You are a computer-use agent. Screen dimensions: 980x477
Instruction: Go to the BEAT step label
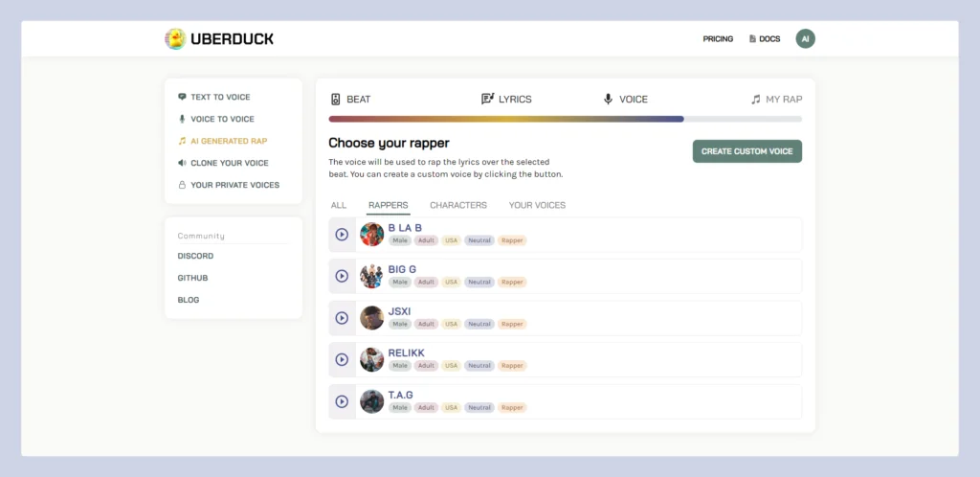pyautogui.click(x=358, y=100)
